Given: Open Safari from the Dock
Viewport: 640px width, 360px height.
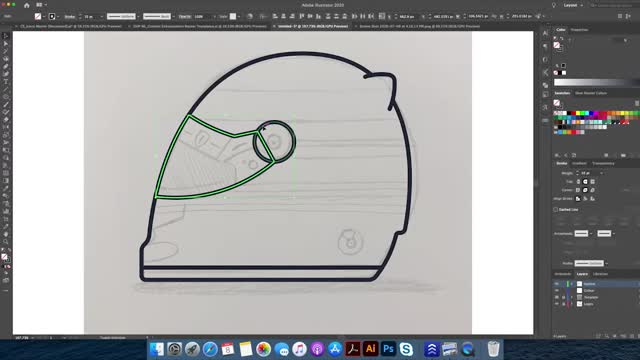Looking at the screenshot, I should point(210,349).
